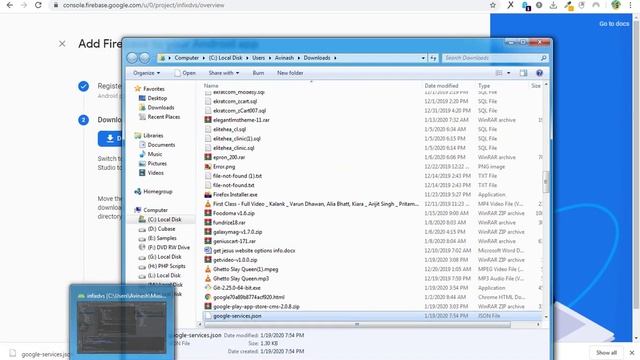Screen dimensions: 640x360
Task: Select Videos library
Action: [x=151, y=173]
